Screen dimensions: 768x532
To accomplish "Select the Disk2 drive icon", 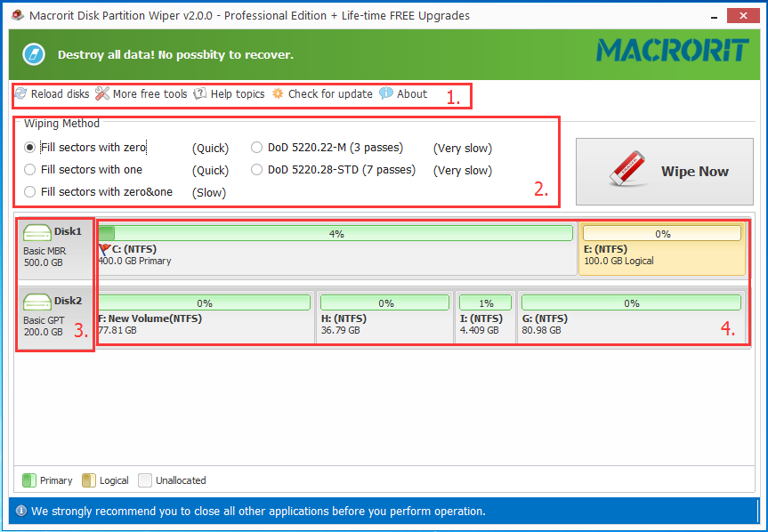I will 36,301.
